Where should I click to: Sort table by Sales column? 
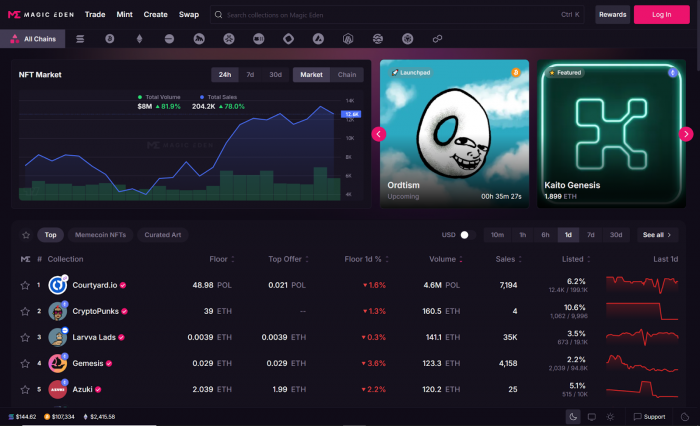point(508,259)
